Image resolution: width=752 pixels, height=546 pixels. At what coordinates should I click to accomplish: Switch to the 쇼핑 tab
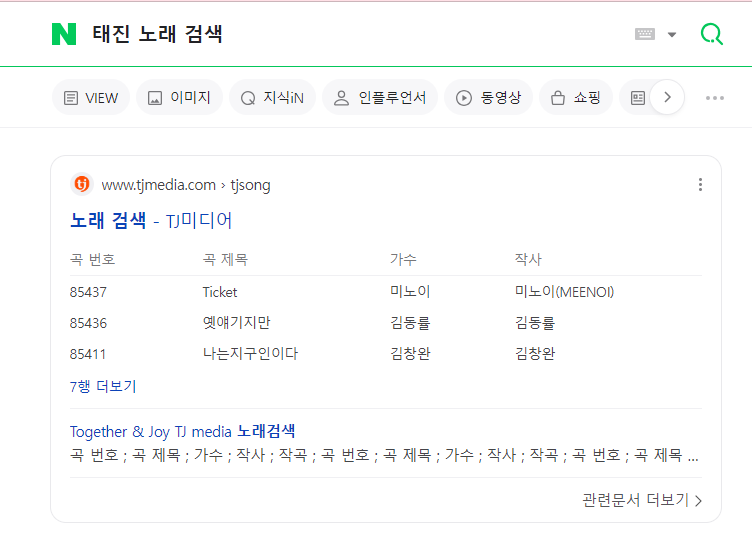tap(576, 98)
